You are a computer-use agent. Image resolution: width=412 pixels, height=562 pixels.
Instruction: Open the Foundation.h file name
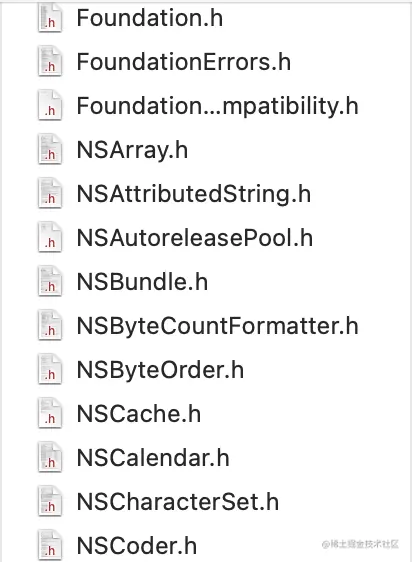(x=150, y=18)
